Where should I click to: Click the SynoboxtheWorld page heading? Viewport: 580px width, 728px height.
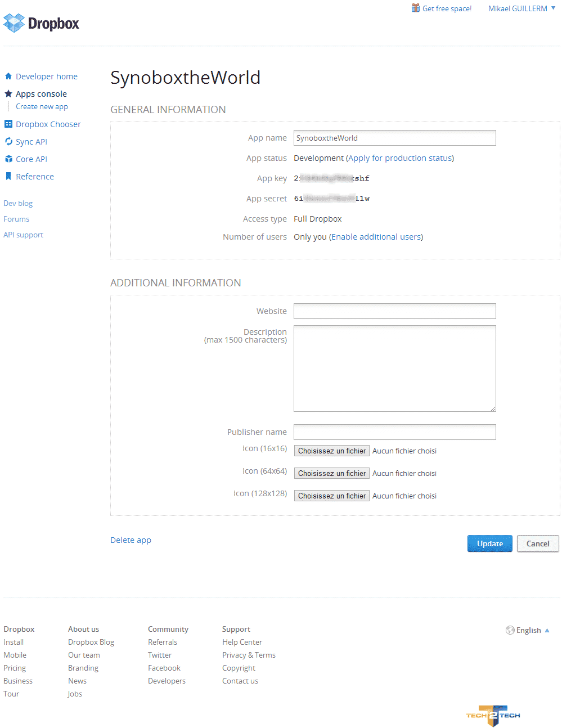pyautogui.click(x=185, y=78)
